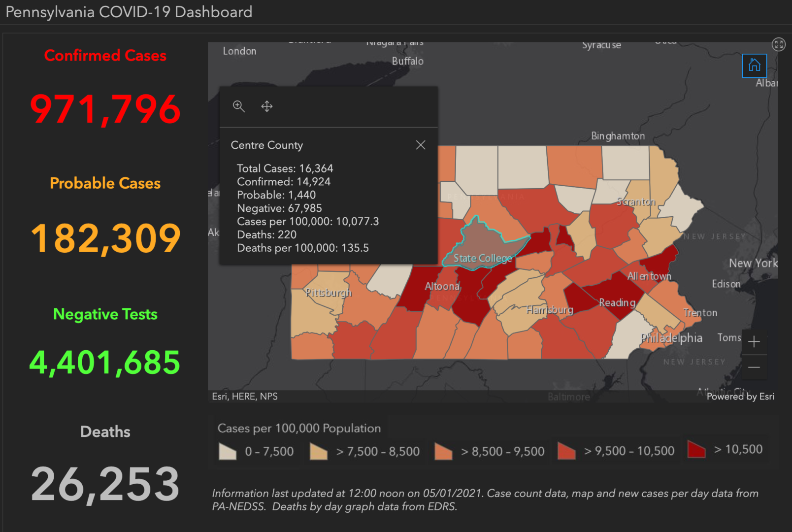Image resolution: width=792 pixels, height=532 pixels.
Task: Click the Centre County popup title
Action: pos(267,145)
